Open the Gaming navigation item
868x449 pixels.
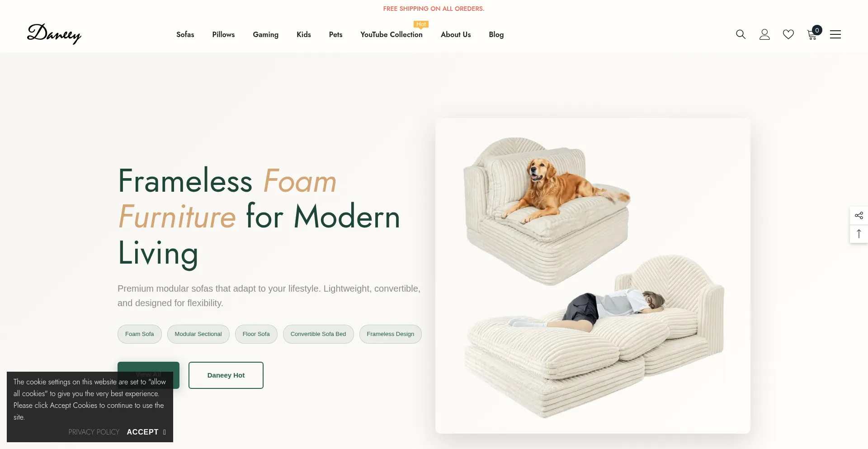(x=266, y=34)
